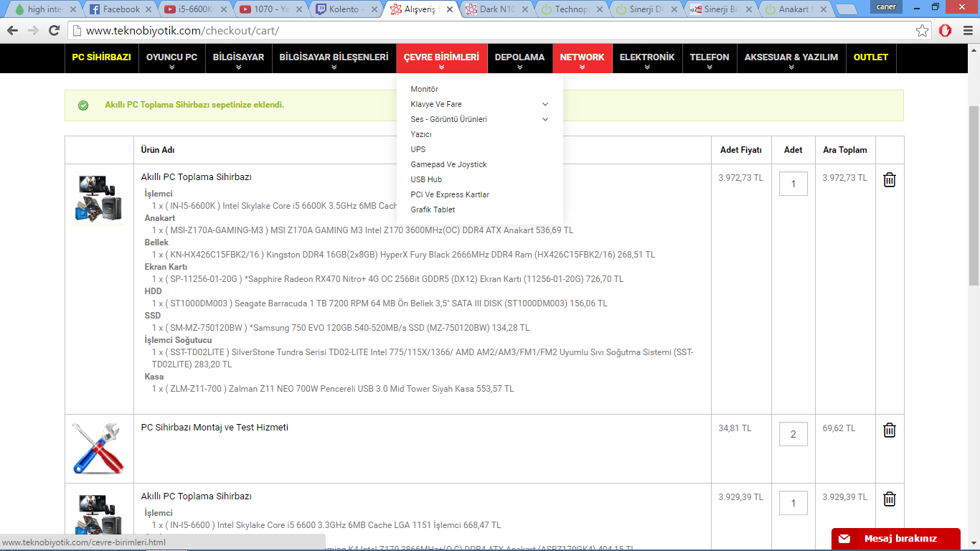Open the Mesaj bırakınız chat button
980x551 pixels.
pos(895,539)
